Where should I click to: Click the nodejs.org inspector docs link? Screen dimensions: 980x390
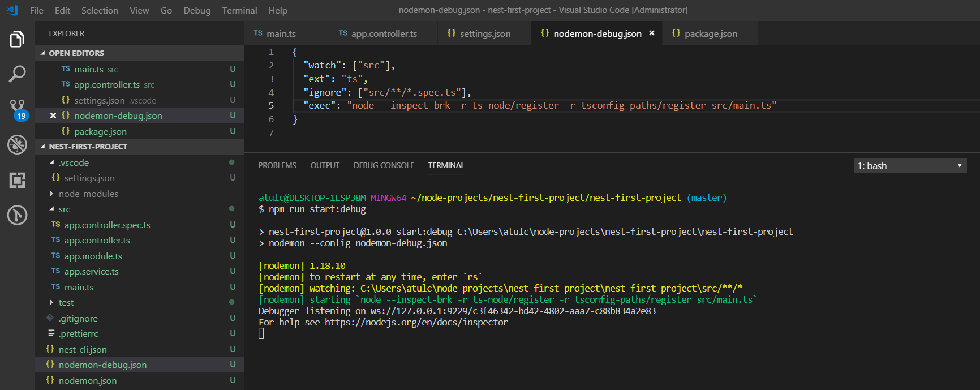click(416, 322)
